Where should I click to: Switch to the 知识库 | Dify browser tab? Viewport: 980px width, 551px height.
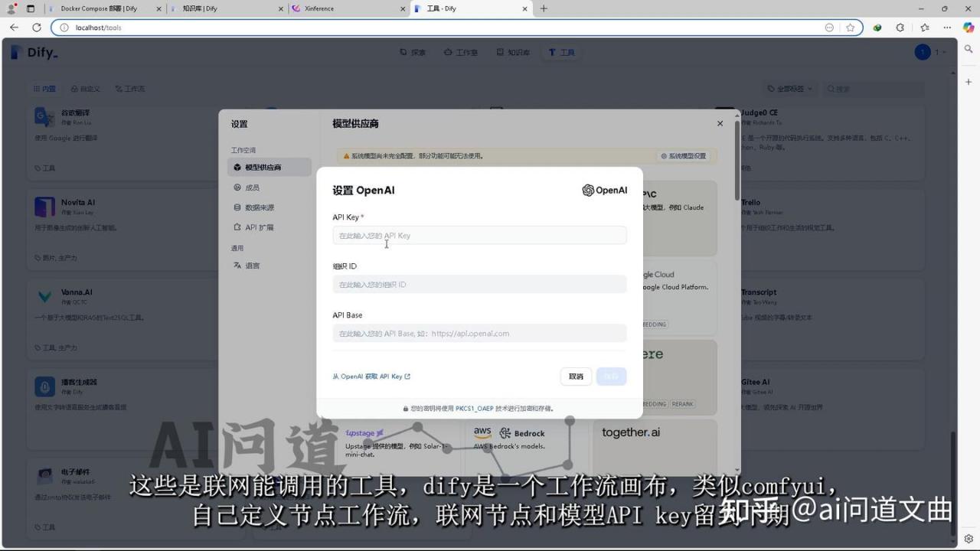point(226,8)
